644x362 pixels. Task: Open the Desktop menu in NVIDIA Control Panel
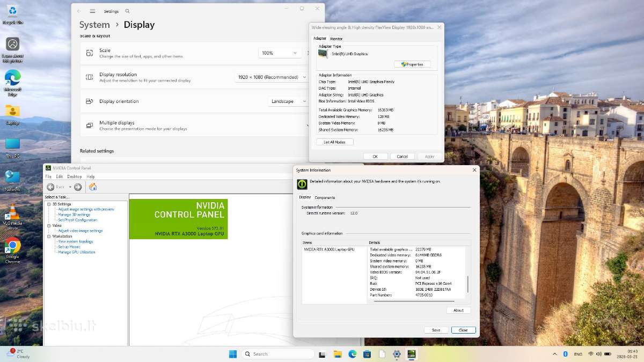(75, 176)
